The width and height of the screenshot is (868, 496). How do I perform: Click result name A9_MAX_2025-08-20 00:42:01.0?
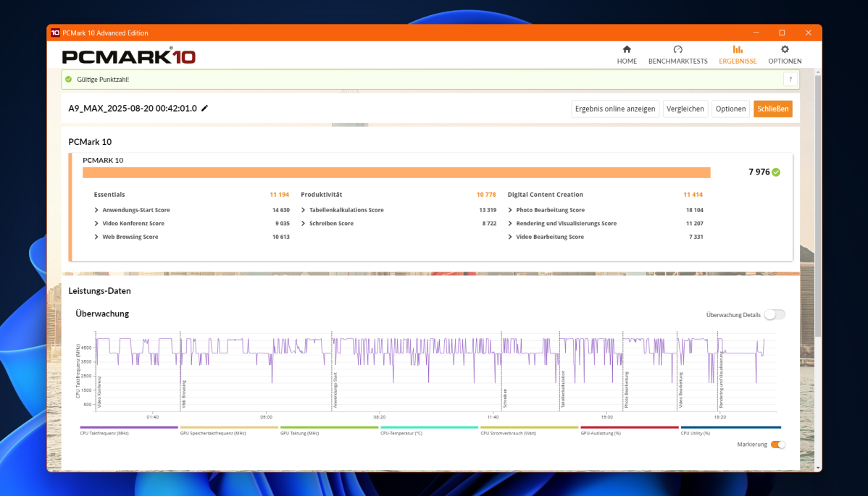pos(133,109)
